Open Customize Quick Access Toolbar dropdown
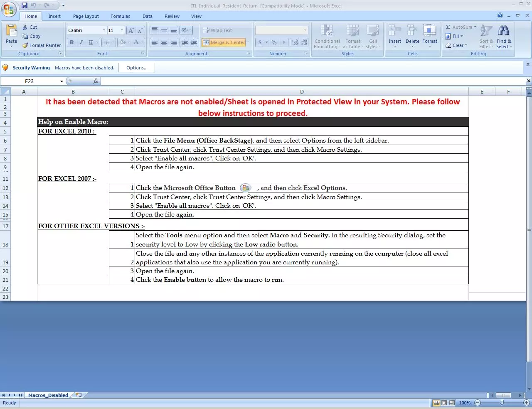Screen dimensions: 532x409 click(x=63, y=5)
